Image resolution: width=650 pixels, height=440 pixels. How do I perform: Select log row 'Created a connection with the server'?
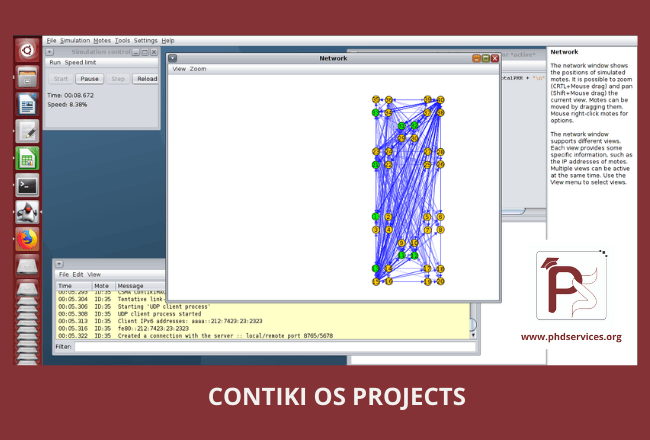click(263, 335)
